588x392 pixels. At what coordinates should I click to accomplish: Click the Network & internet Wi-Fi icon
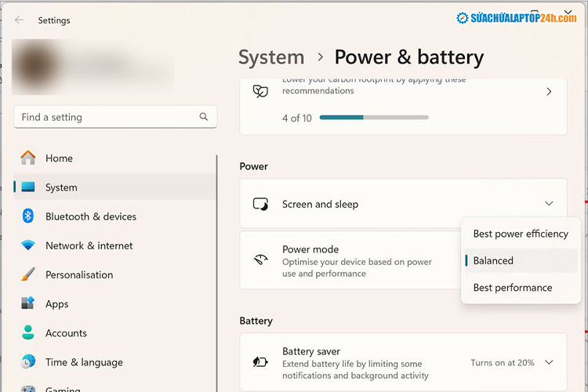tap(28, 245)
